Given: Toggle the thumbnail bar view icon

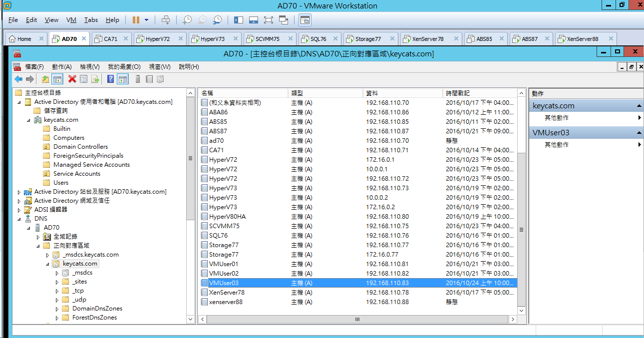Looking at the screenshot, I should click(x=253, y=20).
